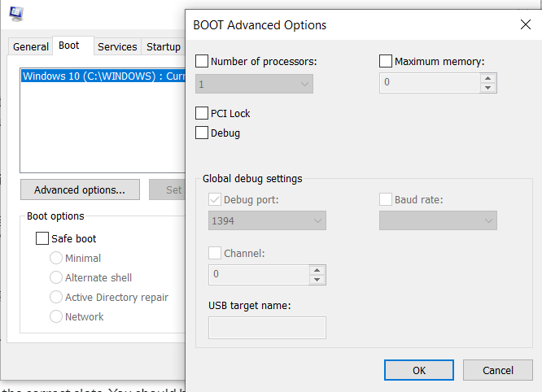Open the Services tab
542x392 pixels.
click(x=117, y=46)
